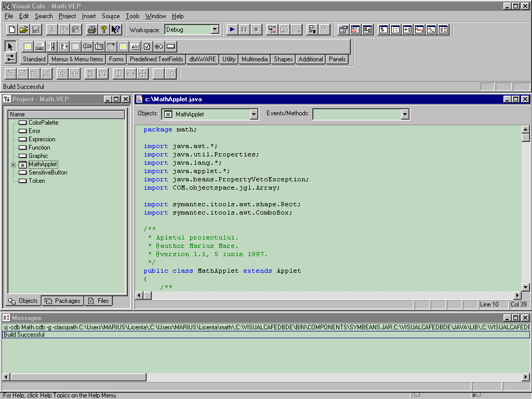The width and height of the screenshot is (532, 399).
Task: Click the New file toolbar icon
Action: (12, 30)
